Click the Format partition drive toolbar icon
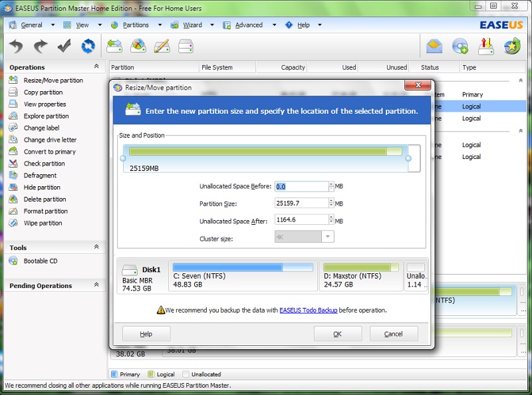The height and width of the screenshot is (395, 532). (186, 46)
